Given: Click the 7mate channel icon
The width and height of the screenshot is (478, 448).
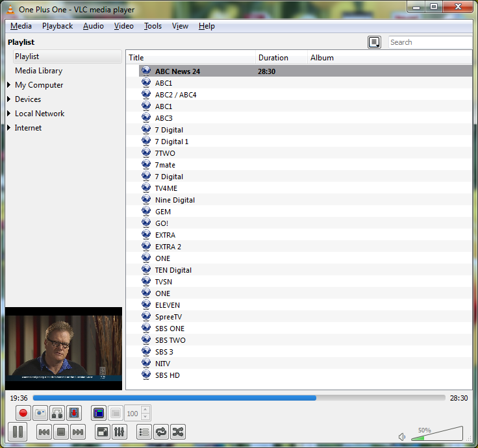Looking at the screenshot, I should pos(146,164).
